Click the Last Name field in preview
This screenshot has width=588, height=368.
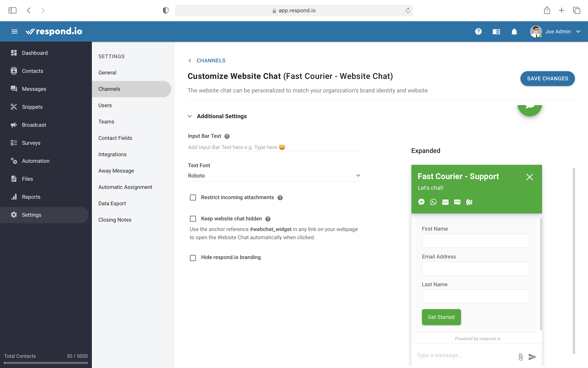coord(475,296)
